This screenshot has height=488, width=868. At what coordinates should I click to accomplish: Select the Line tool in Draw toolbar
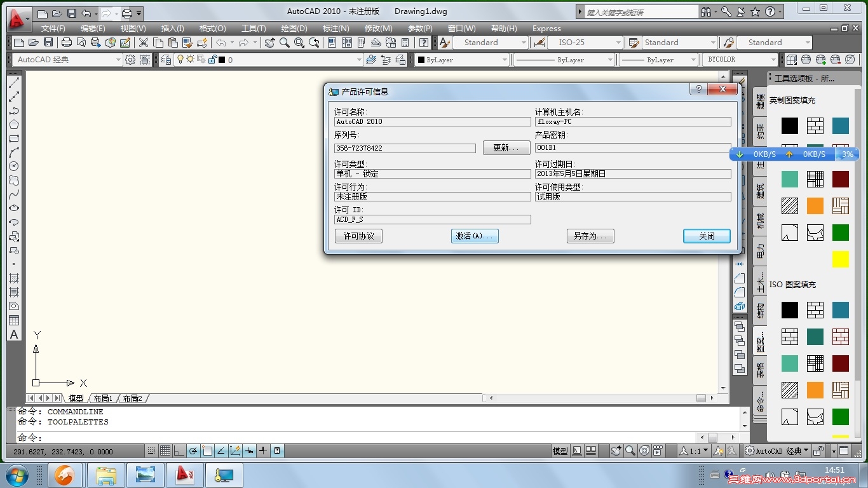[x=14, y=83]
